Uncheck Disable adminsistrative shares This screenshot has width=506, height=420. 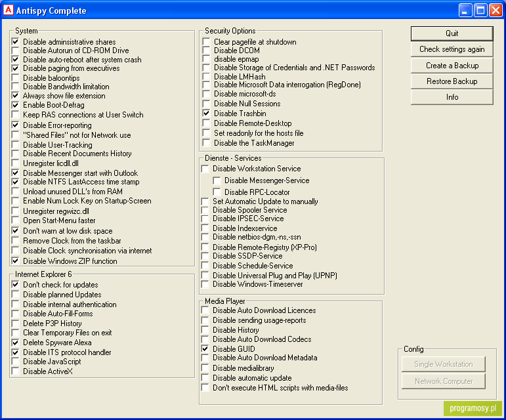pos(15,41)
